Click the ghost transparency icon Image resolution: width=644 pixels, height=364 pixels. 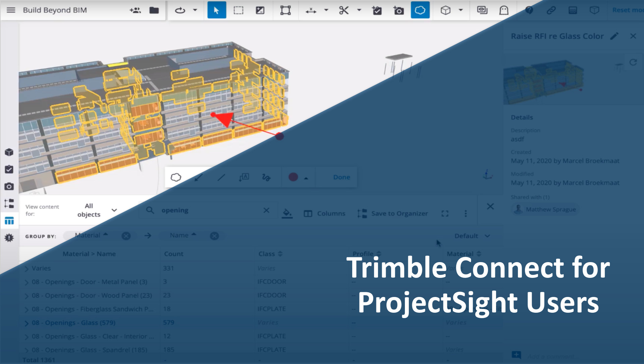click(x=504, y=10)
